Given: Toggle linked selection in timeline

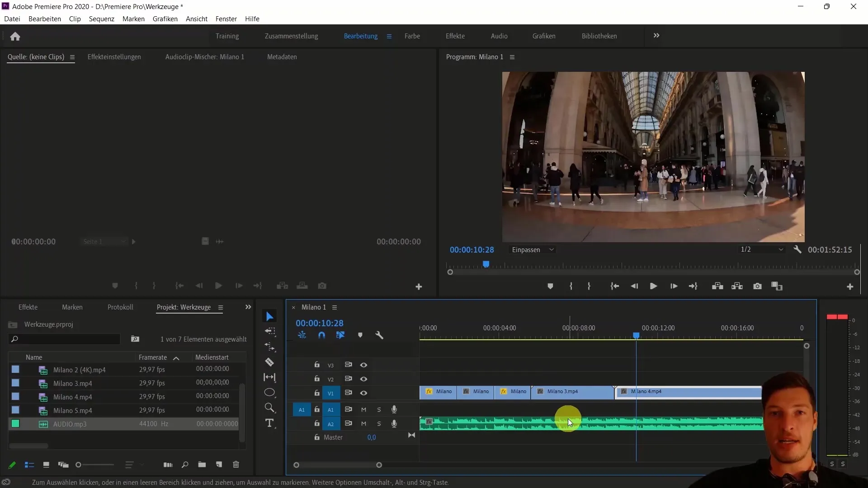Looking at the screenshot, I should pos(340,335).
